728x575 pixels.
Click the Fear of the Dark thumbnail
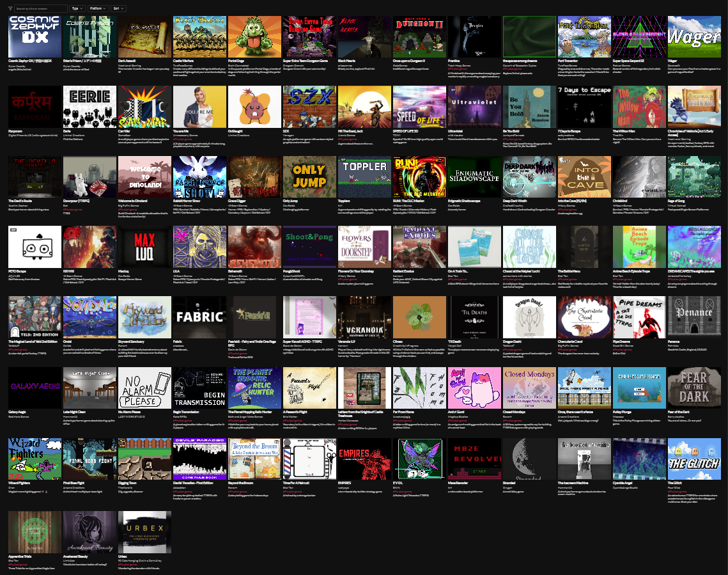tap(694, 388)
